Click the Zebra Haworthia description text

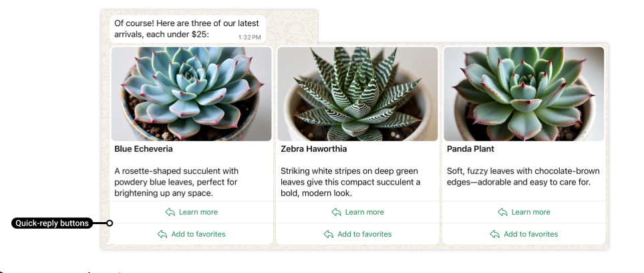point(350,182)
